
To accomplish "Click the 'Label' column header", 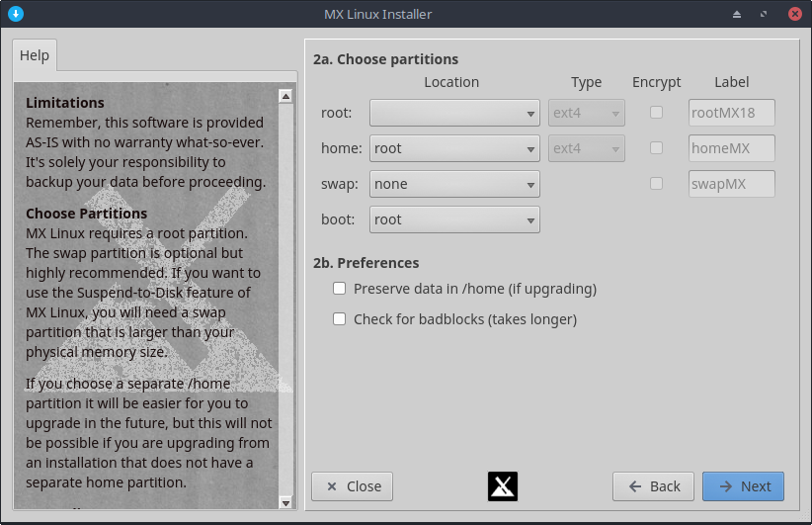I will [x=732, y=82].
